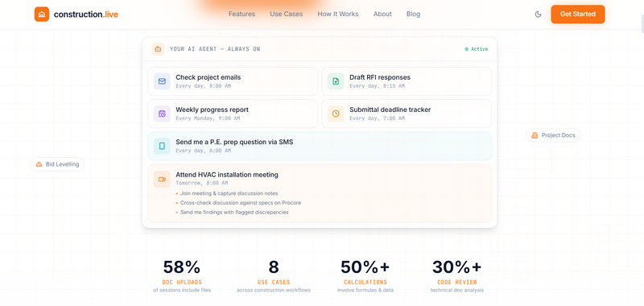
Task: Toggle dark mode with the moon icon
Action: coord(538,14)
